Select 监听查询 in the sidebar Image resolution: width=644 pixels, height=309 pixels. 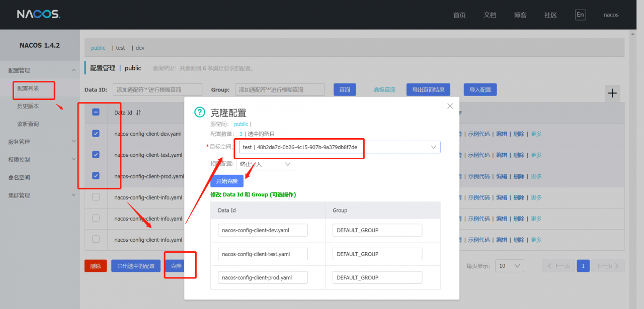[x=28, y=124]
